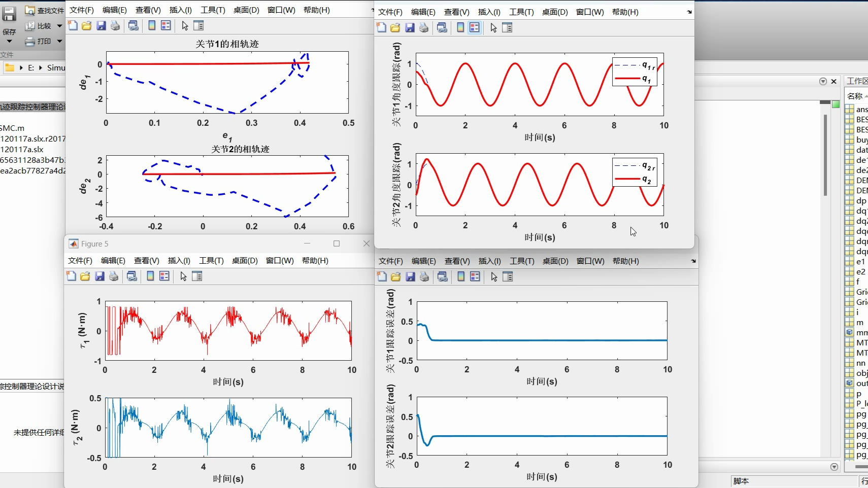Viewport: 868px width, 488px height.
Task: Print icon in tracking error figure toolbar
Action: click(424, 276)
